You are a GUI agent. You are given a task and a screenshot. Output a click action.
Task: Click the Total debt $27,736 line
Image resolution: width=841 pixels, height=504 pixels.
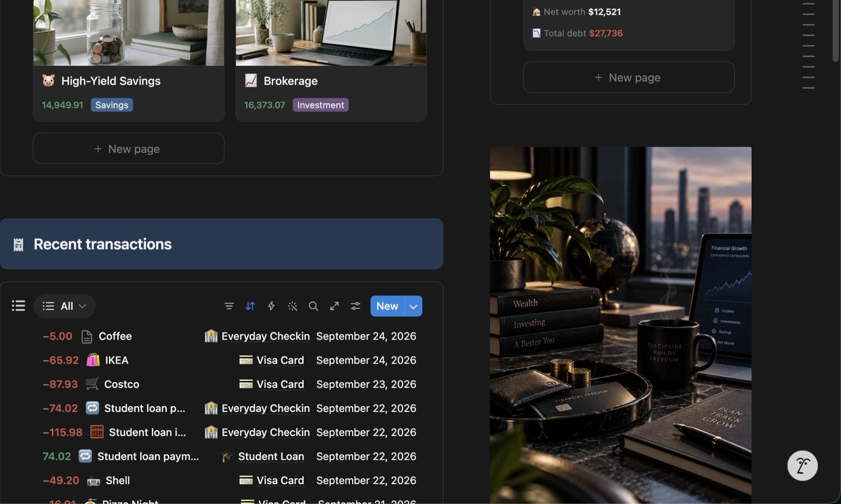(577, 33)
